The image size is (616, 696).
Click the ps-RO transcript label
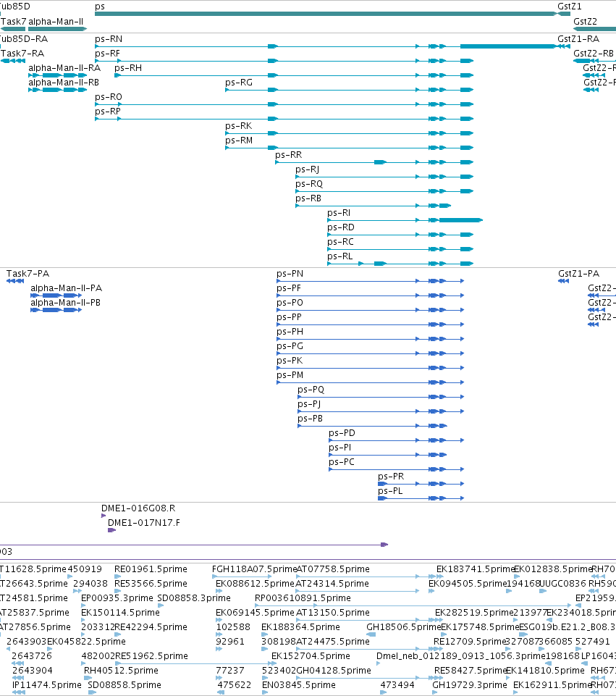[x=108, y=97]
